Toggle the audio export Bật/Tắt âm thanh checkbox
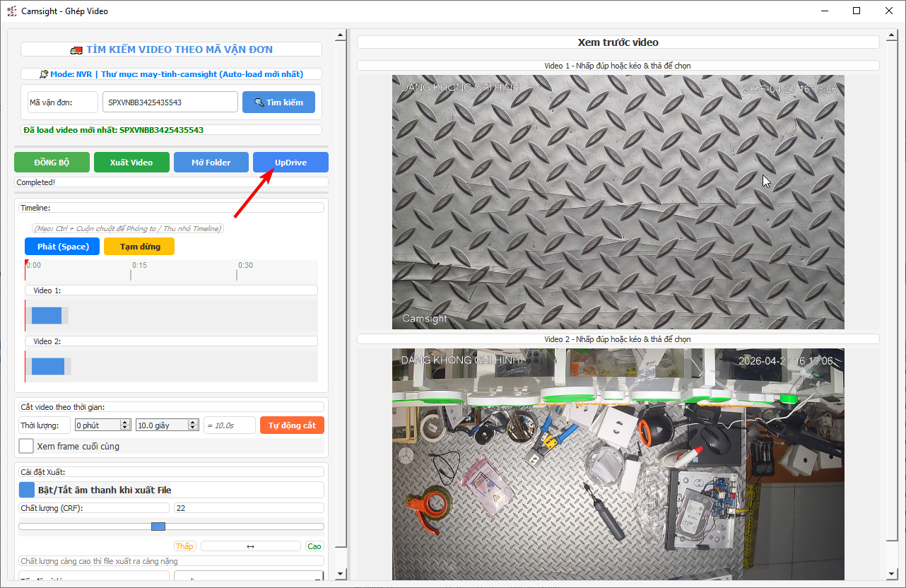 [26, 490]
